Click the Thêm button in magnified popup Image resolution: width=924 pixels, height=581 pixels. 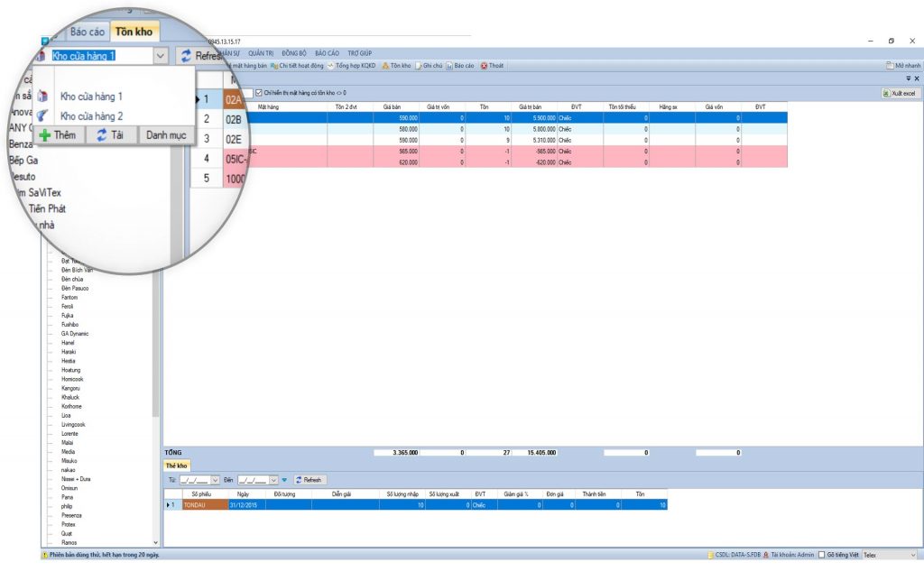point(58,134)
